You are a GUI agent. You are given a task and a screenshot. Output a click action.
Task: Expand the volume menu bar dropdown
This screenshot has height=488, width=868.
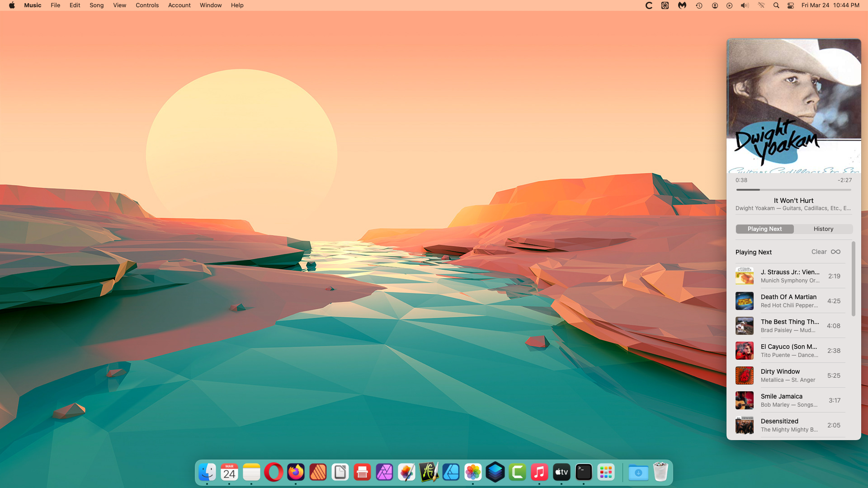tap(745, 5)
